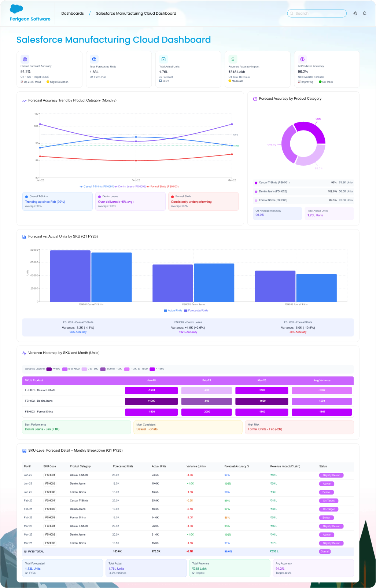
Task: Toggle Denim Jeans (FSH002) line legend
Action: [x=130, y=187]
